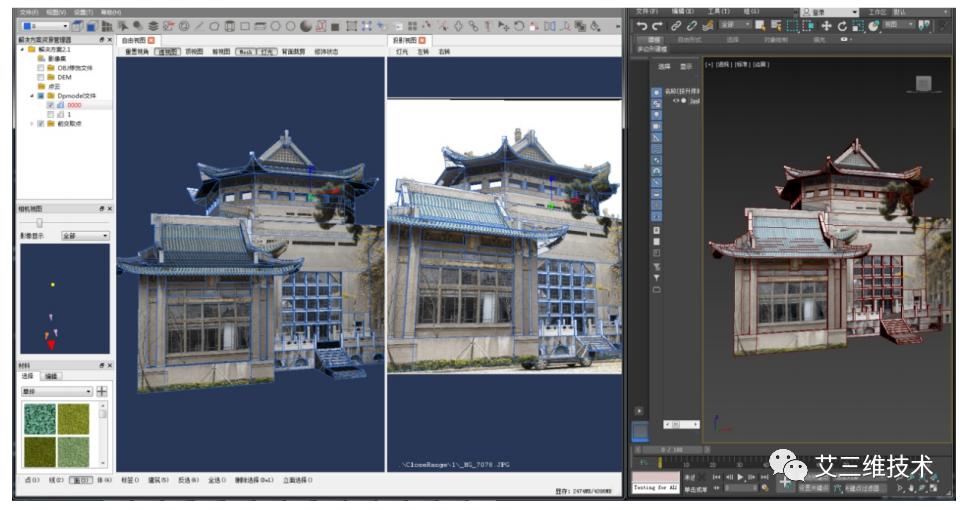Toggle the lighting button next to Mesh
This screenshot has height=510, width=966.
coord(267,52)
